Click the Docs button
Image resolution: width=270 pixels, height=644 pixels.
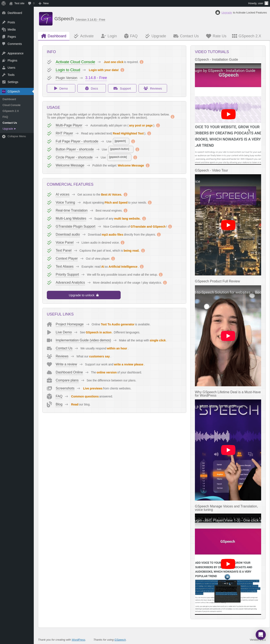point(92,88)
